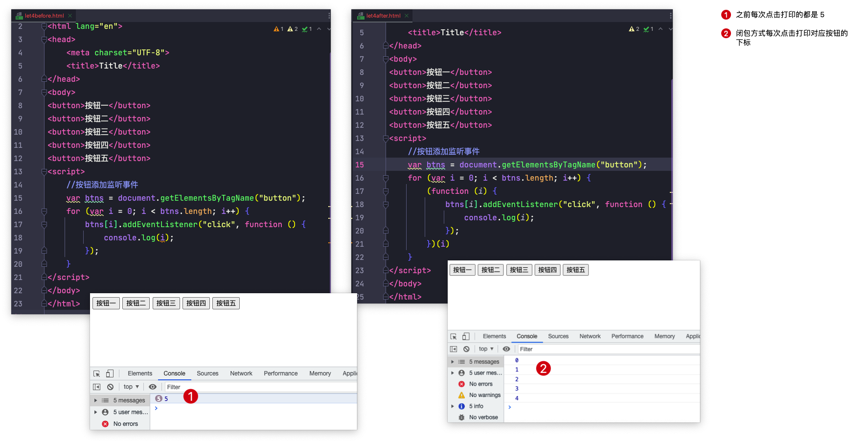Click the blue '5 info' icon
This screenshot has width=868, height=443.
pos(461,406)
